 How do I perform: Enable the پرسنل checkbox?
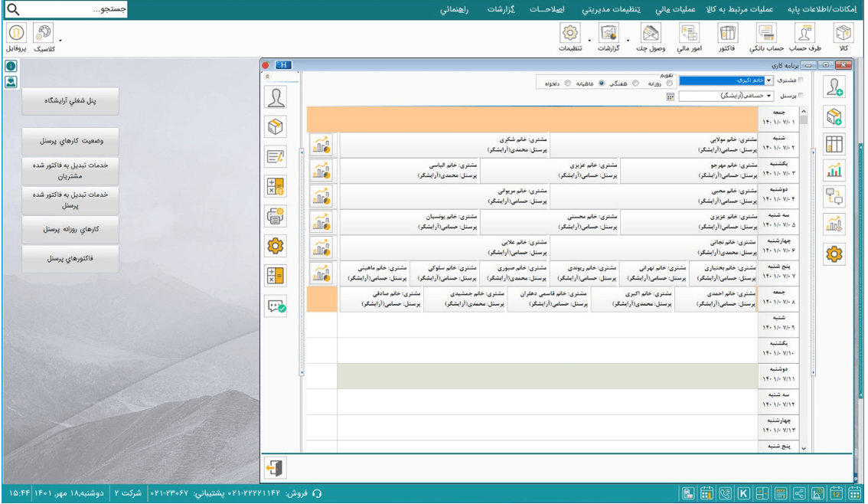(x=801, y=96)
